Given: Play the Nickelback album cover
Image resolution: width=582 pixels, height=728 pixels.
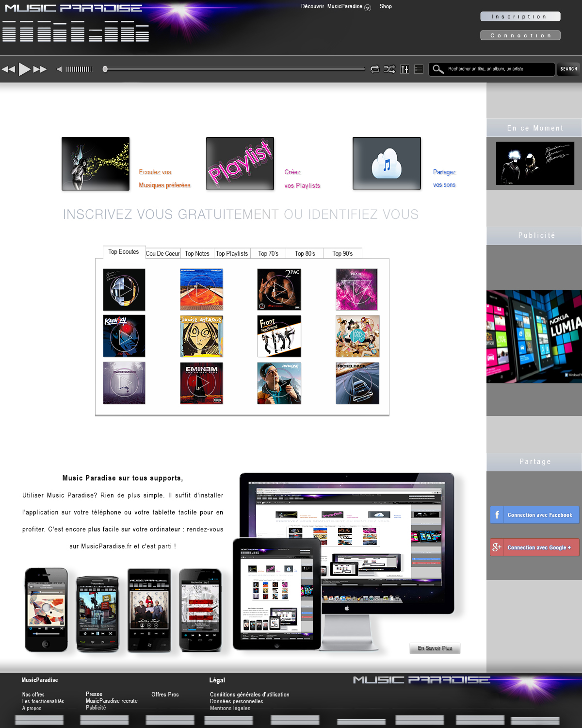Looking at the screenshot, I should pos(357,383).
